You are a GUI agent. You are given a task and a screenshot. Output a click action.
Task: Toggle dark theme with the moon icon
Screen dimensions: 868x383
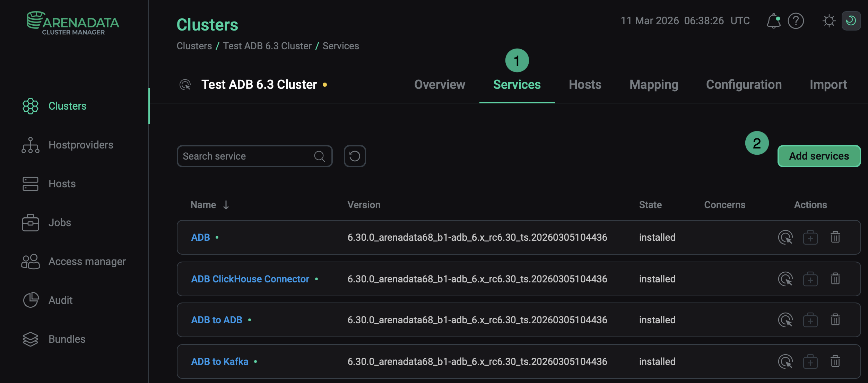point(851,21)
